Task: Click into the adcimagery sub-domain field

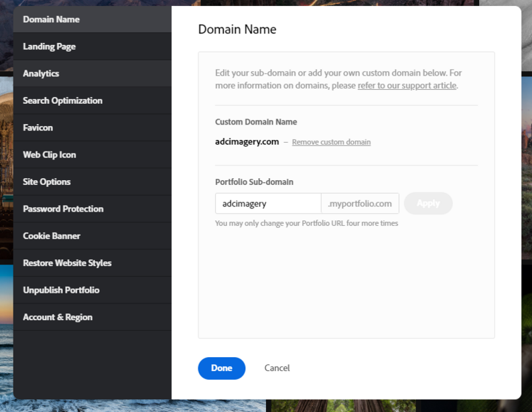Action: point(268,204)
